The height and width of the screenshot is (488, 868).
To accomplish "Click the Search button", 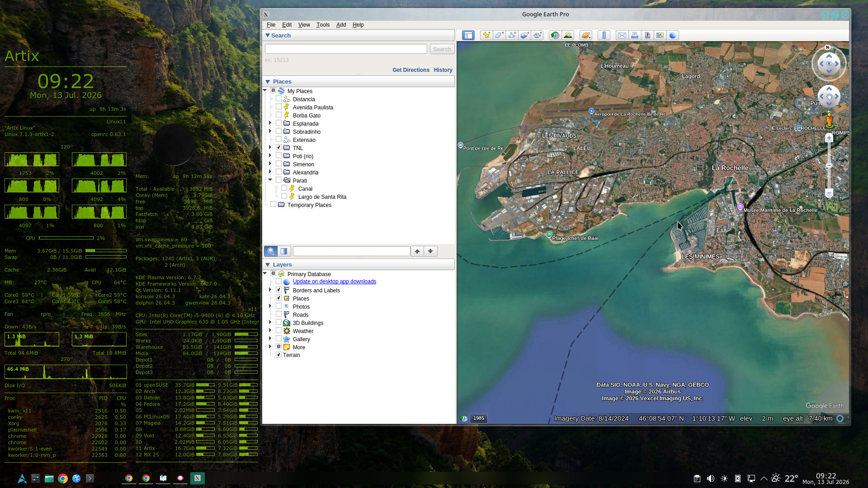I will click(442, 49).
